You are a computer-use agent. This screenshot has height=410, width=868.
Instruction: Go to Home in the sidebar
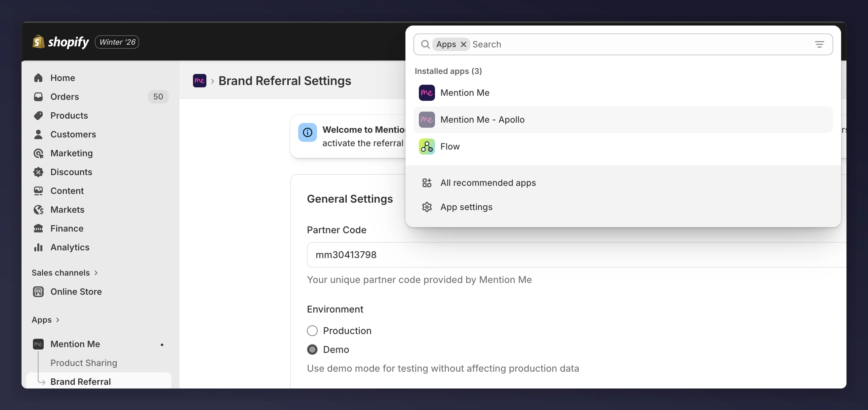pos(99,78)
